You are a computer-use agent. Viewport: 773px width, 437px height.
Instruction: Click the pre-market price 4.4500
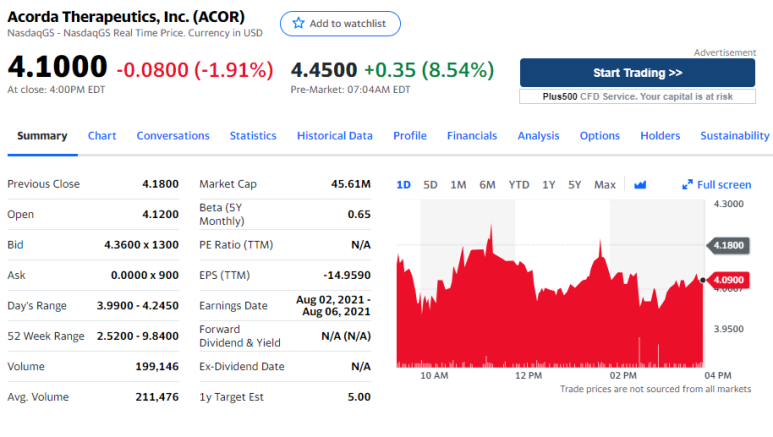tap(324, 70)
